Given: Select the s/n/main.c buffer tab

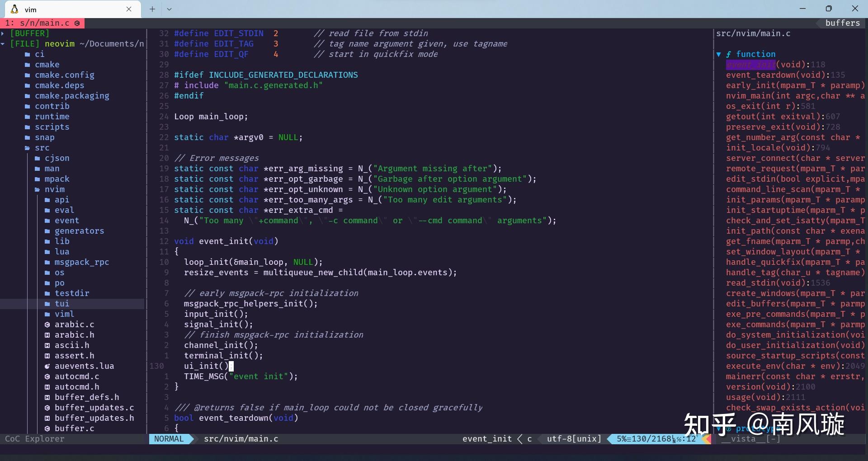Looking at the screenshot, I should point(42,23).
